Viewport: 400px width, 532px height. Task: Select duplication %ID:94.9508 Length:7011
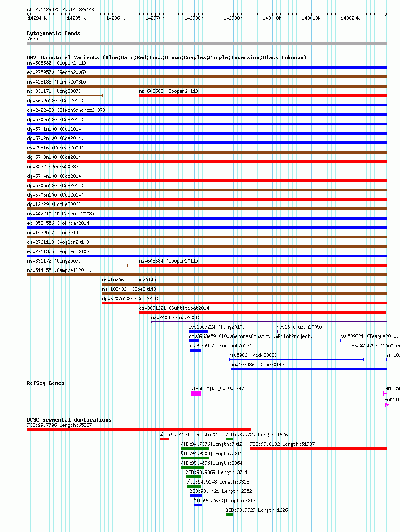pos(212,454)
